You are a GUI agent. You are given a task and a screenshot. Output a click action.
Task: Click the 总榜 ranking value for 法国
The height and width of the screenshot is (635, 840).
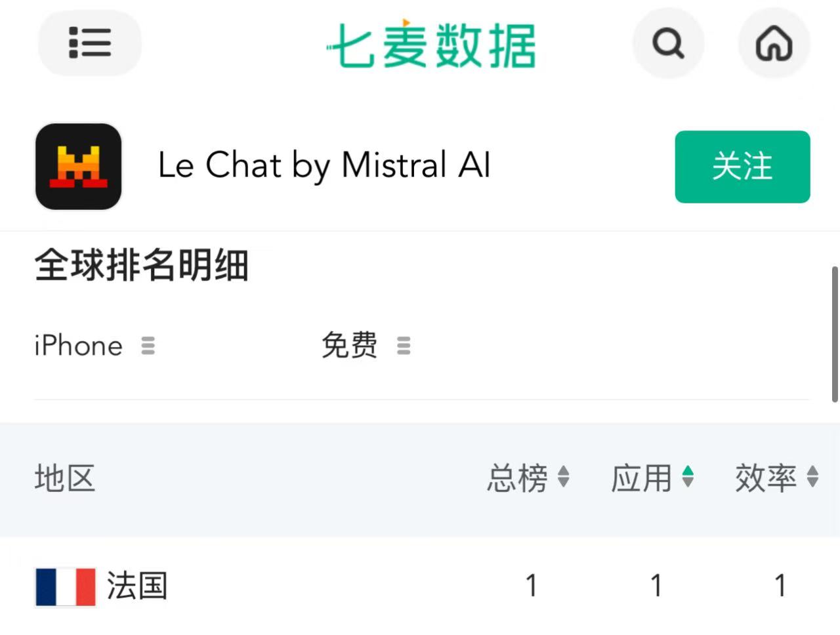tap(532, 584)
